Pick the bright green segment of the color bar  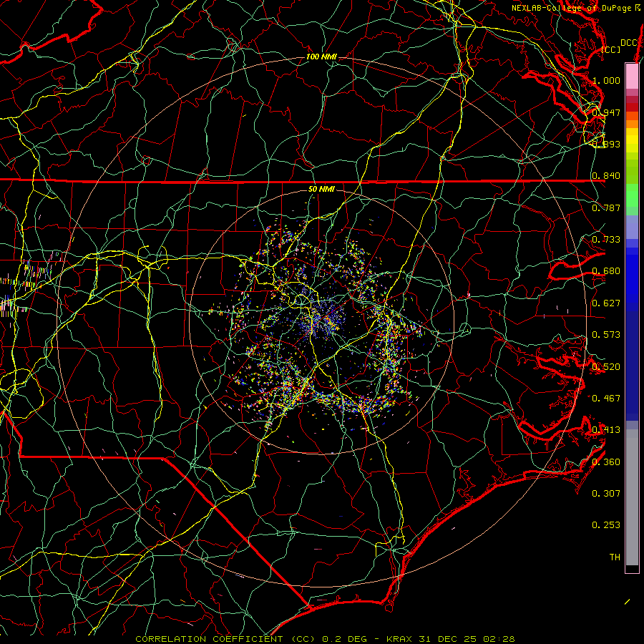632,195
